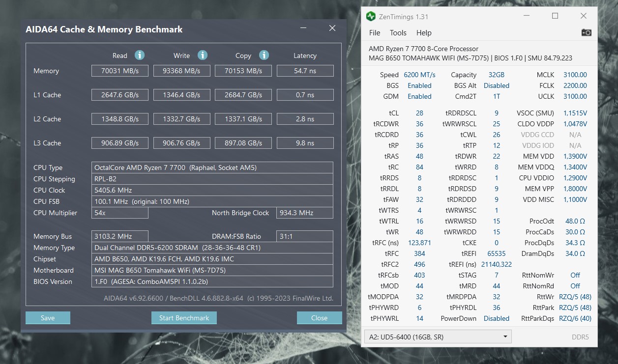Image resolution: width=618 pixels, height=364 pixels.
Task: Click Memory Latency value 54.7 ns
Action: (x=305, y=71)
